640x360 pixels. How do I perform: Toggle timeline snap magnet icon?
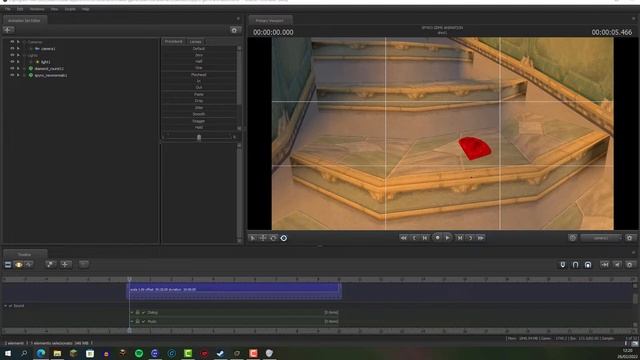coord(563,265)
